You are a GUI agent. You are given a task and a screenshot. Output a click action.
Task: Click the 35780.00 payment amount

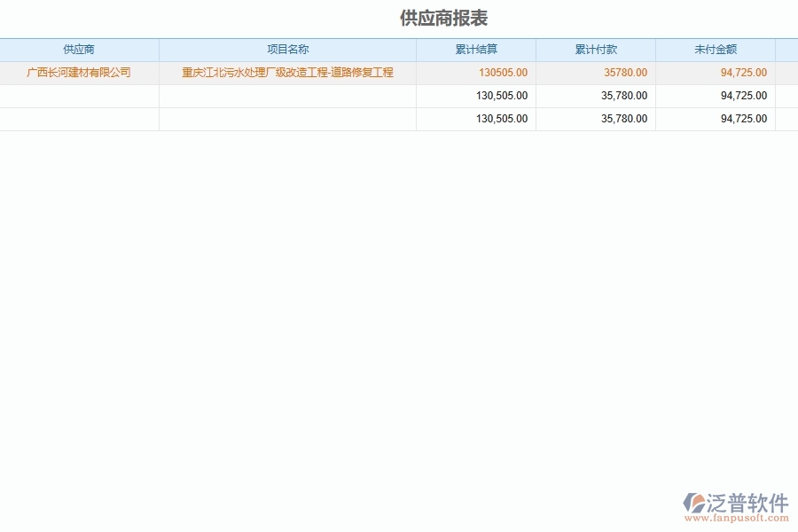point(625,73)
